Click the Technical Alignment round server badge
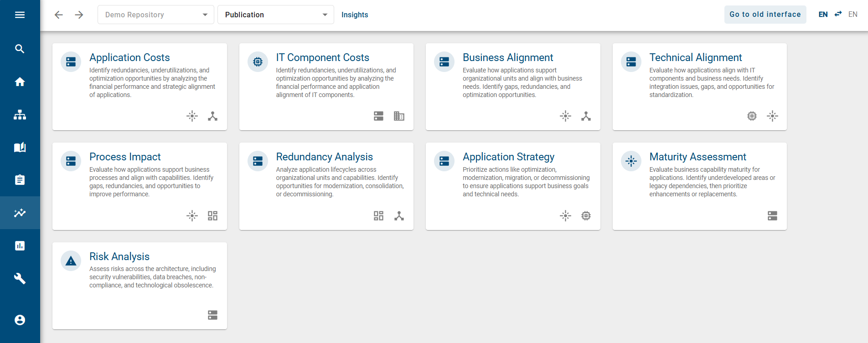This screenshot has height=343, width=868. tap(631, 62)
